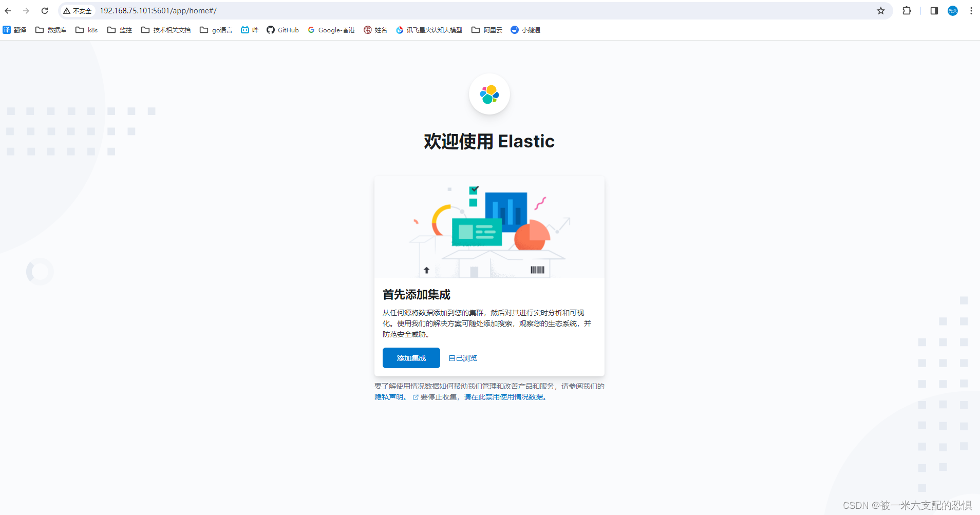This screenshot has height=515, width=980.
Task: Bookmark this page with star icon
Action: coord(881,11)
